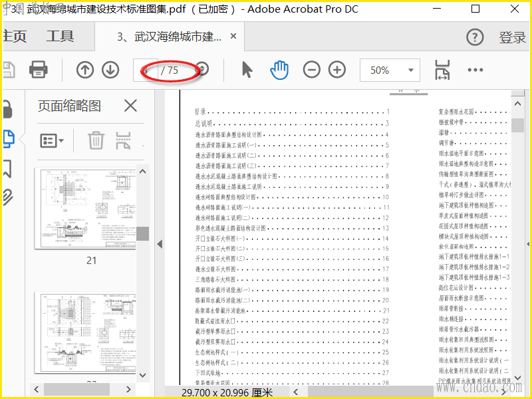This screenshot has height=399, width=532.
Task: Open the security lock sidebar icon
Action: pos(7,109)
